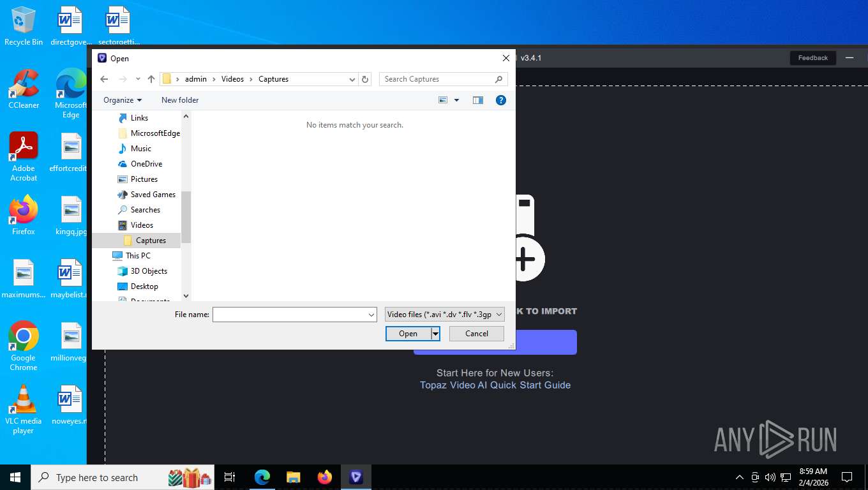Image resolution: width=868 pixels, height=490 pixels.
Task: Open CCleaner desktop shortcut
Action: click(x=24, y=89)
